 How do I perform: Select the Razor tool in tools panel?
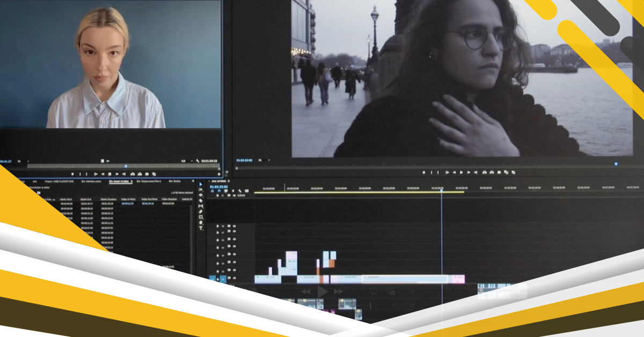[201, 200]
